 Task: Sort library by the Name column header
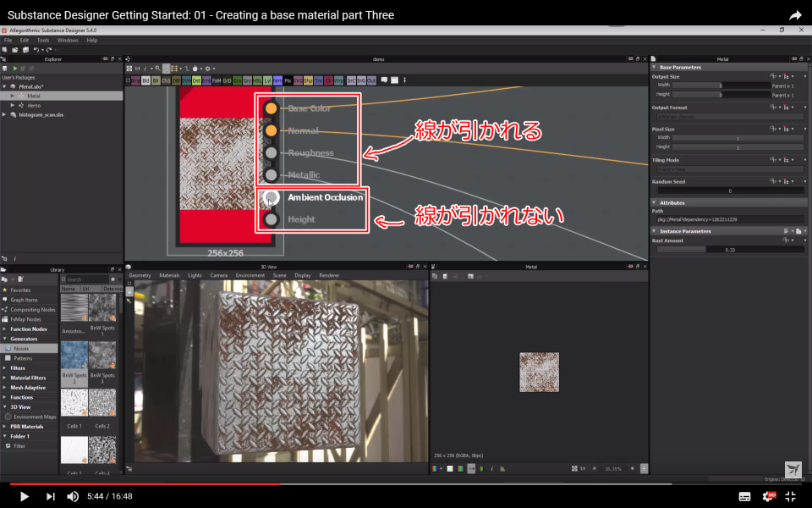pos(69,289)
